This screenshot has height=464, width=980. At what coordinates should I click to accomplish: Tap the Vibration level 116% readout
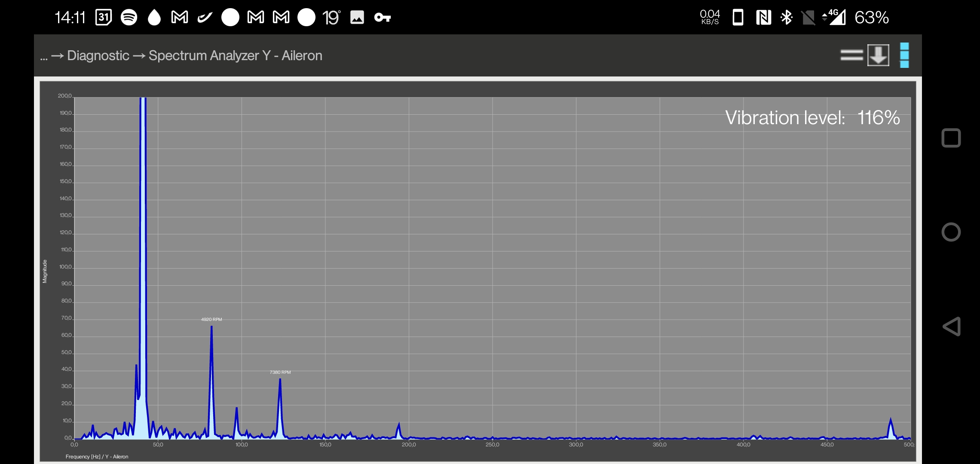pyautogui.click(x=812, y=118)
